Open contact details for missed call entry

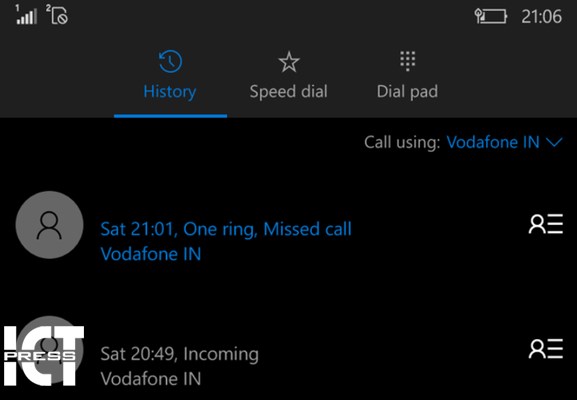(545, 224)
